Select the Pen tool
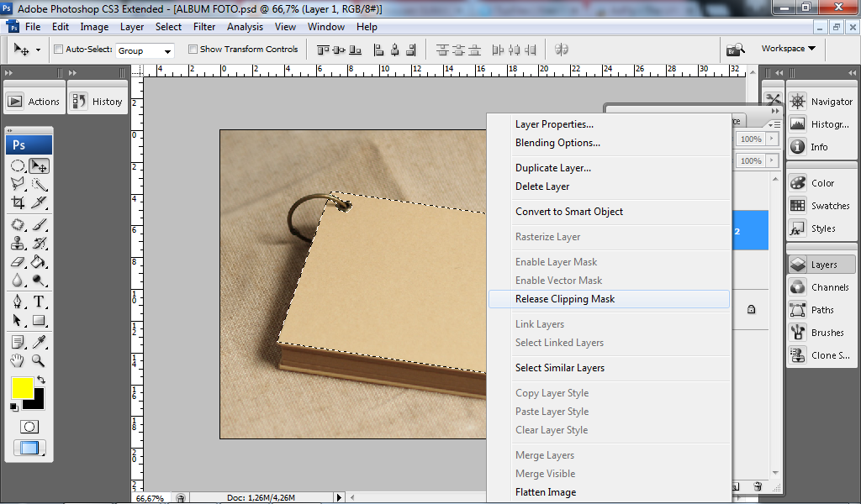 coord(18,302)
